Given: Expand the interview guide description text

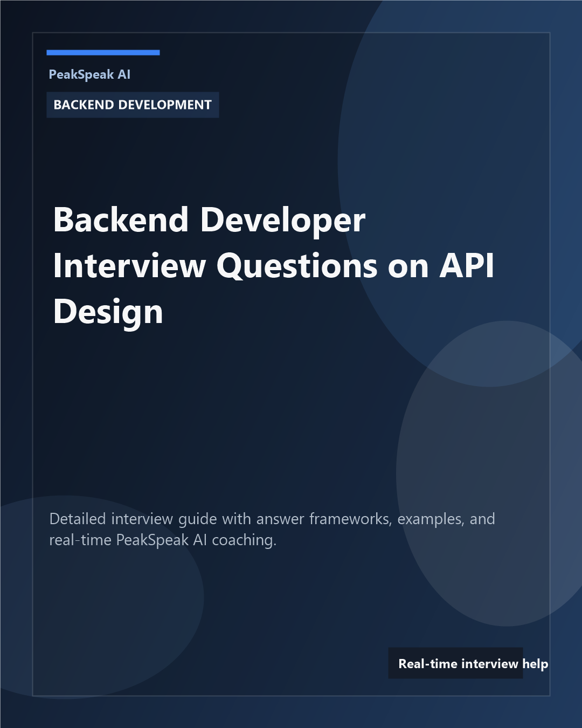Looking at the screenshot, I should (273, 528).
